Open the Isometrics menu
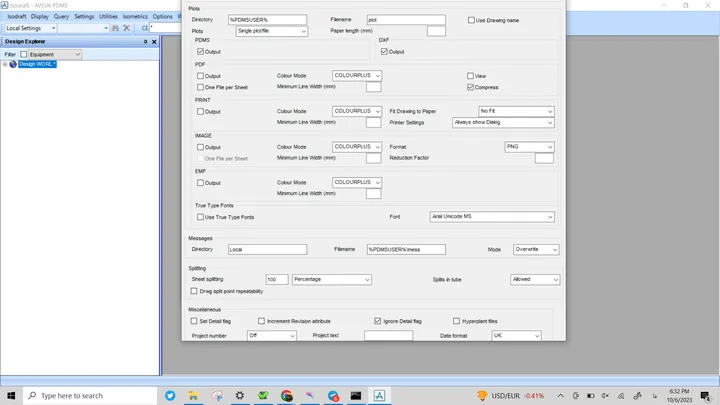 [135, 17]
